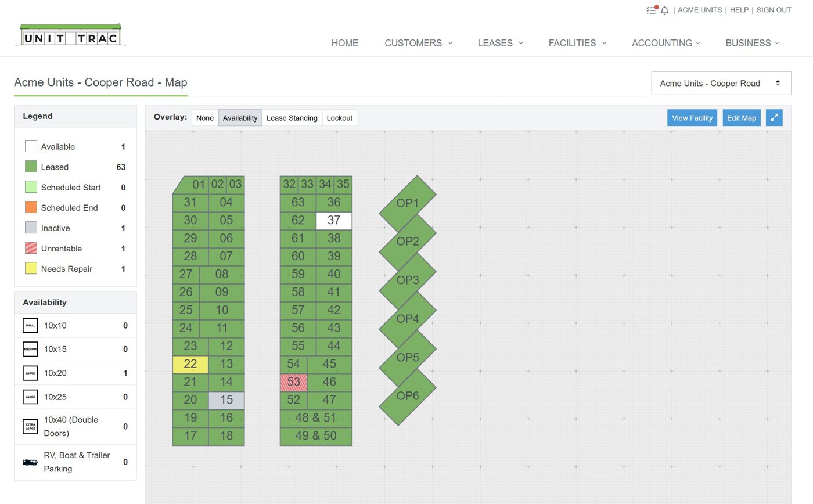This screenshot has height=504, width=813.
Task: Click the Extra Large 10x40 icon
Action: [30, 427]
